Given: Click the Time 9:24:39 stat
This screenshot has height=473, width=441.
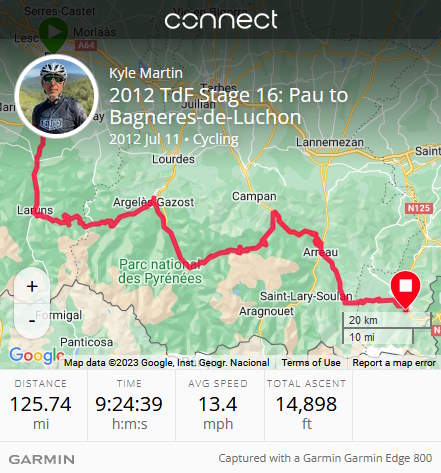Looking at the screenshot, I should tap(129, 406).
